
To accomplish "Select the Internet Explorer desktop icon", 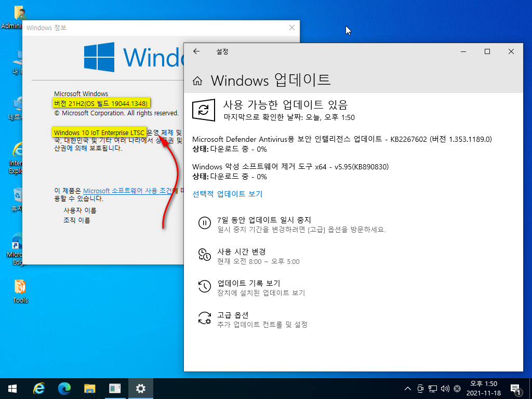I will [15, 158].
